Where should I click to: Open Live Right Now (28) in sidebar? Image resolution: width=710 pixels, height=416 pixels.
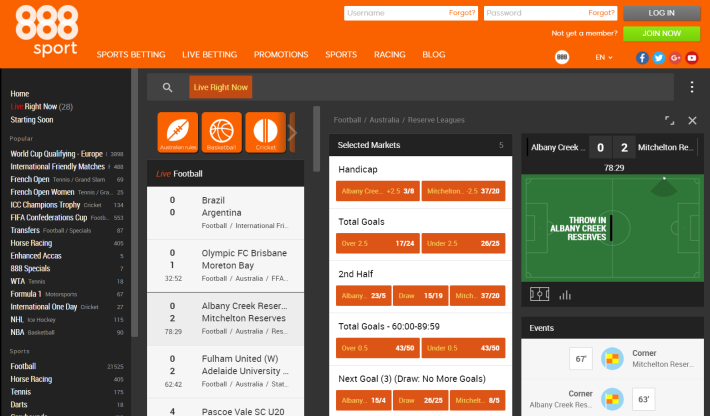pos(42,107)
